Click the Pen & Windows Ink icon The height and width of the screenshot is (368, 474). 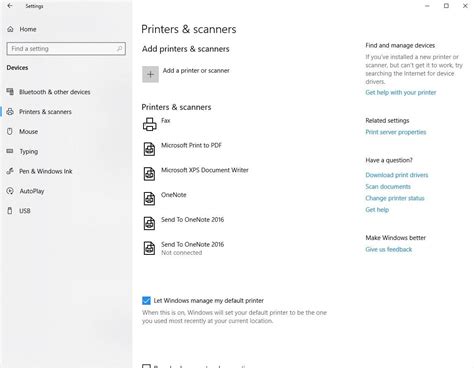click(10, 171)
